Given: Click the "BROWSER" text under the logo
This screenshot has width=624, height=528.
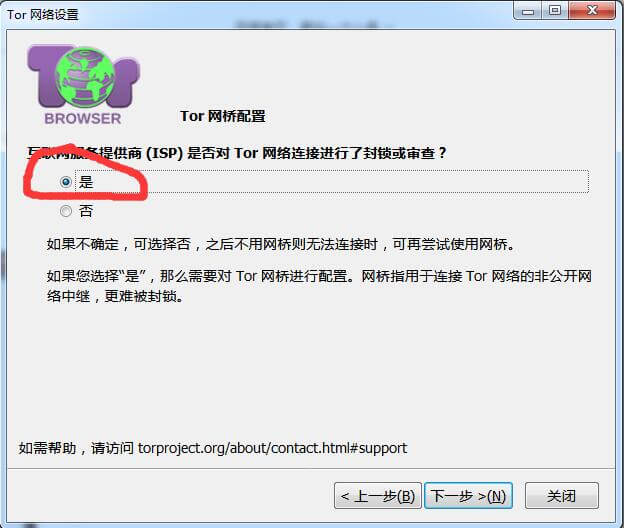Looking at the screenshot, I should 83,119.
